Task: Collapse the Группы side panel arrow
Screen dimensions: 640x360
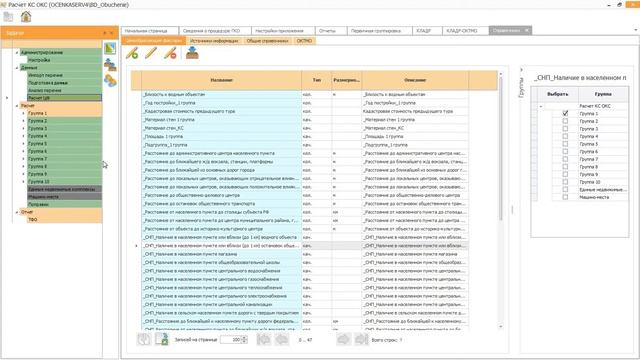Action: coord(521,70)
